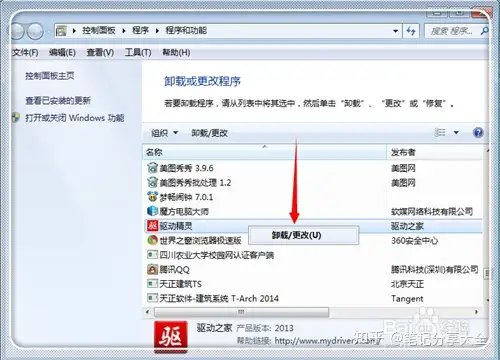Screen dimensions: 500x360
Task: Expand the 程序 breadcrumb arrow
Action: coord(157,31)
